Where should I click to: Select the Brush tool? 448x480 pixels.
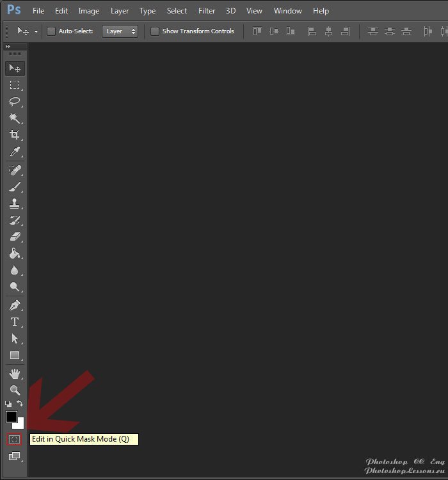(x=15, y=187)
